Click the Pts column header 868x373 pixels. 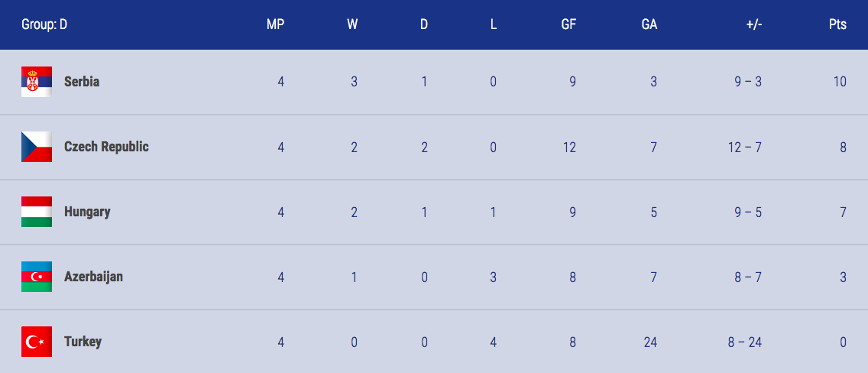(x=838, y=25)
